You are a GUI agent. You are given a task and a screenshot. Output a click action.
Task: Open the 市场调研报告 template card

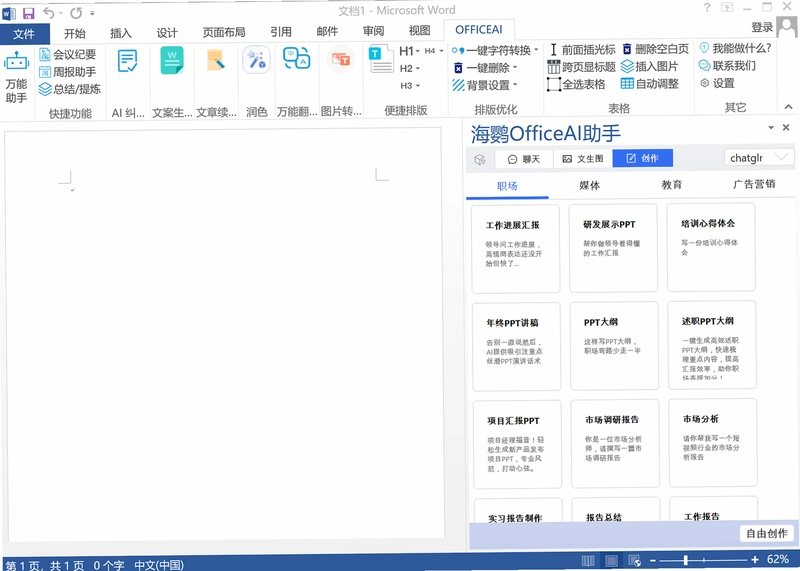coord(615,444)
